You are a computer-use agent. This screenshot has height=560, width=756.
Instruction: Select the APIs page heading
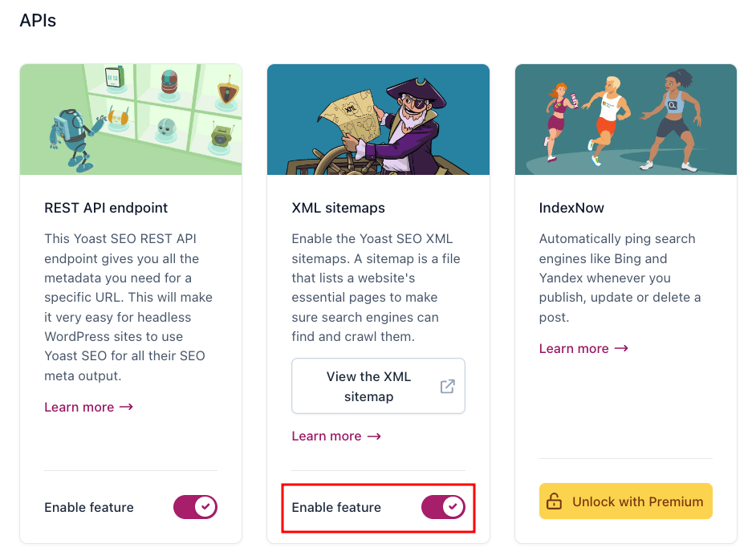coord(38,20)
